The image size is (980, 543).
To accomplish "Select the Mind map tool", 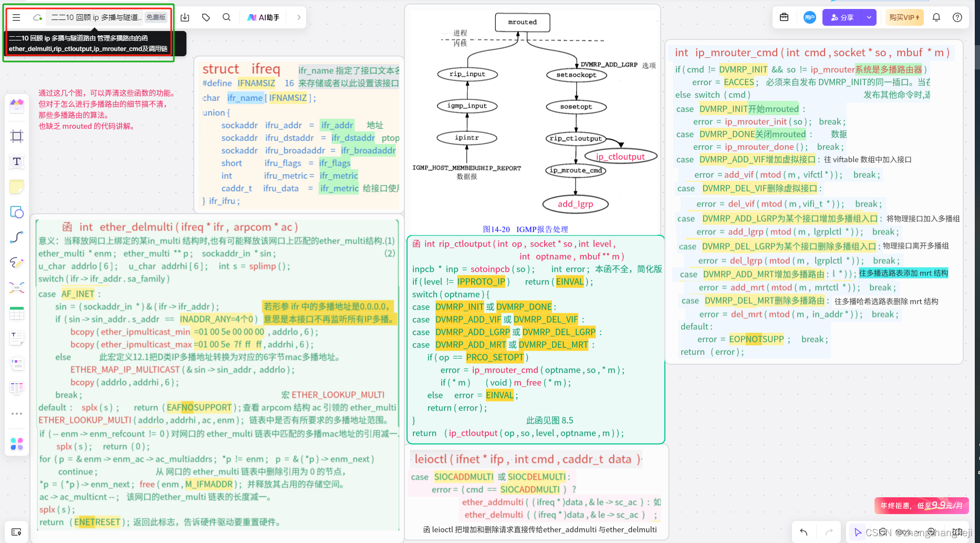I will (x=17, y=288).
